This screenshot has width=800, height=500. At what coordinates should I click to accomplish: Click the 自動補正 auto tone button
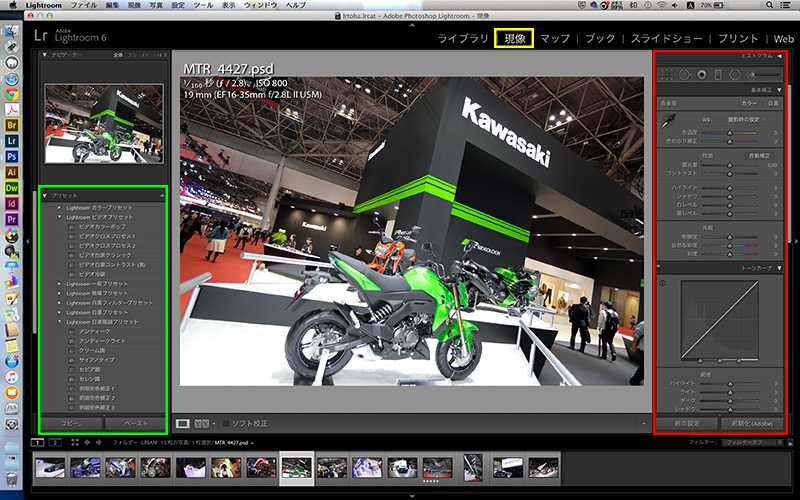(759, 156)
